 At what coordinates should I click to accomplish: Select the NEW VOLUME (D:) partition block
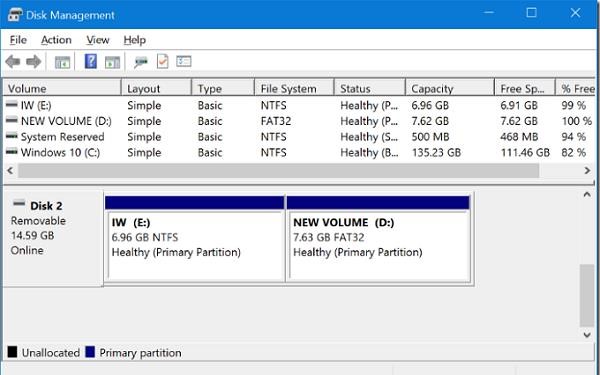378,239
